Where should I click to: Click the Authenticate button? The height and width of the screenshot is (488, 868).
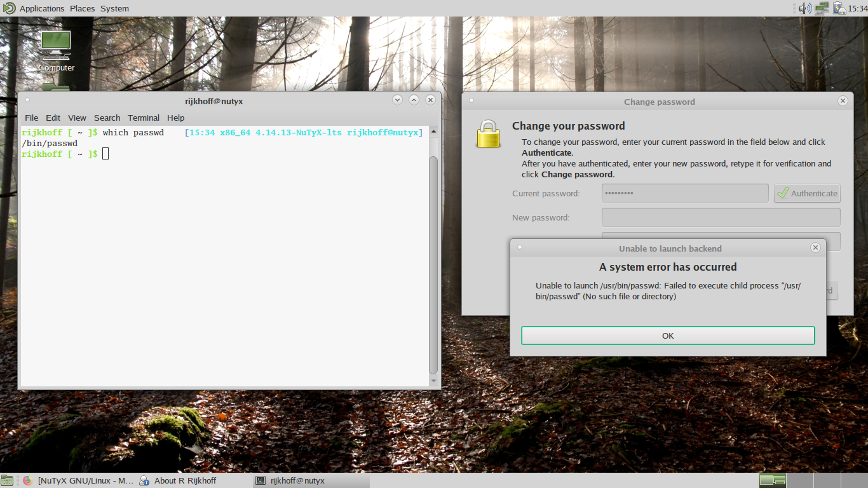click(808, 193)
